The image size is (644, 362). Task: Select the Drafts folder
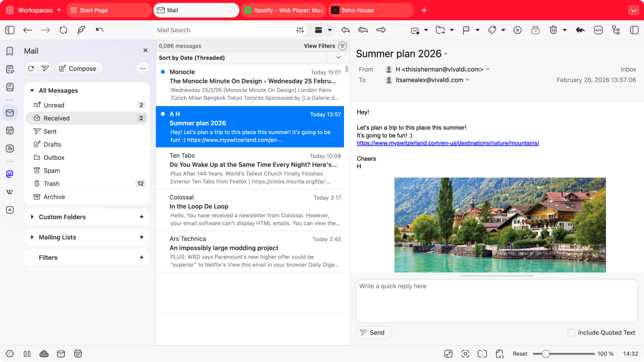pyautogui.click(x=53, y=144)
